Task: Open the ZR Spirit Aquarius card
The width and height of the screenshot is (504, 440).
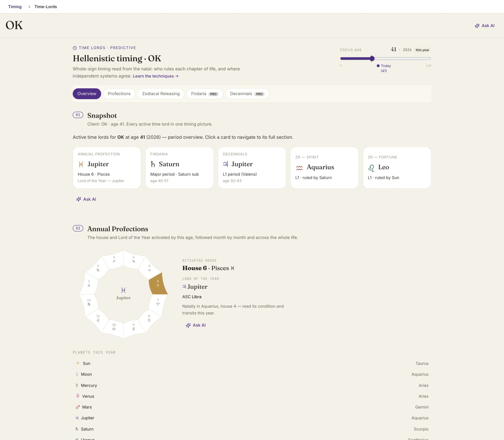Action: pyautogui.click(x=324, y=168)
